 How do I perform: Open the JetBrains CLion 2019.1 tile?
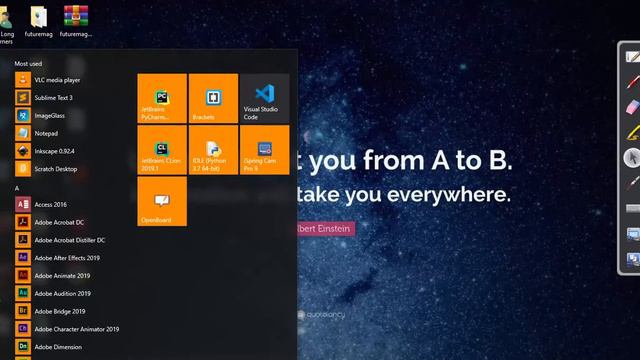pos(162,150)
